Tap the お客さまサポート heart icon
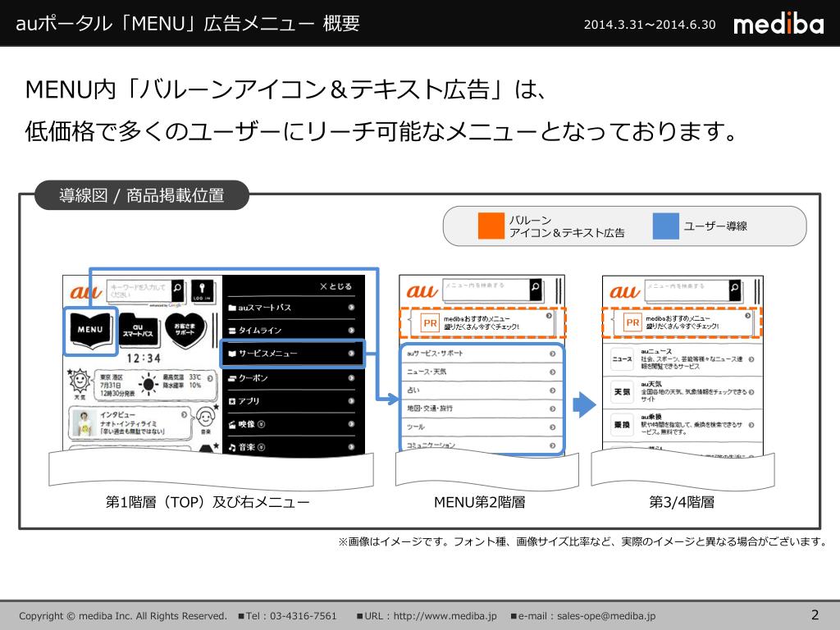Image resolution: width=840 pixels, height=630 pixels. tap(185, 329)
